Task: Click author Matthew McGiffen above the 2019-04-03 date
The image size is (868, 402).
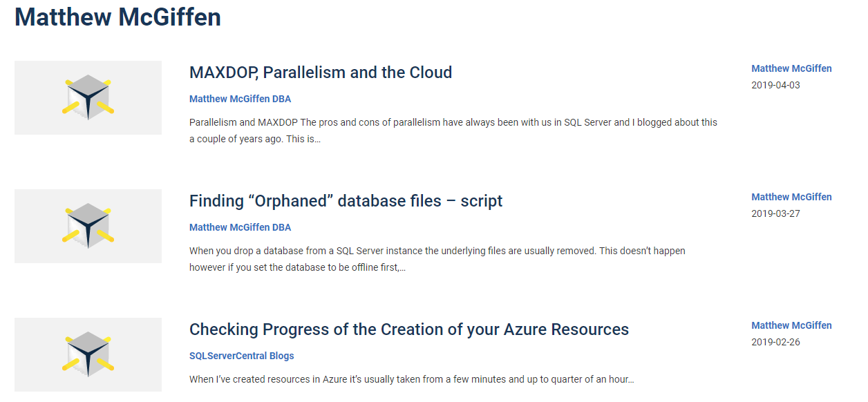Action: tap(791, 68)
